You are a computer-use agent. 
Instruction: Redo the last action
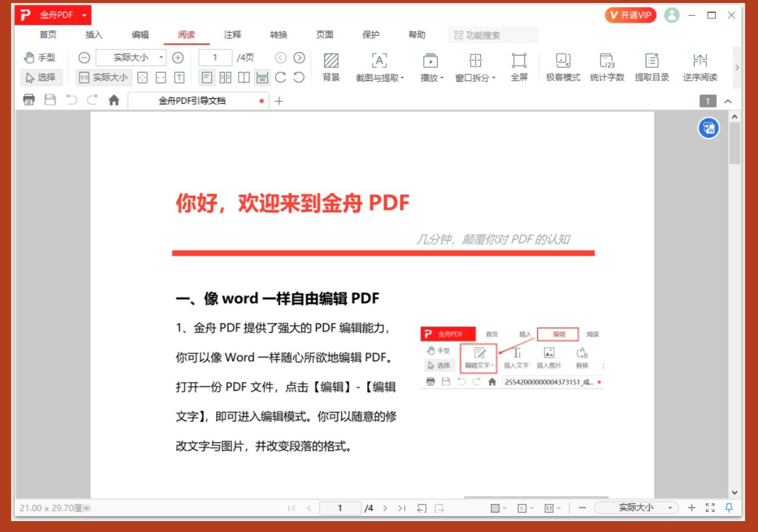(92, 100)
